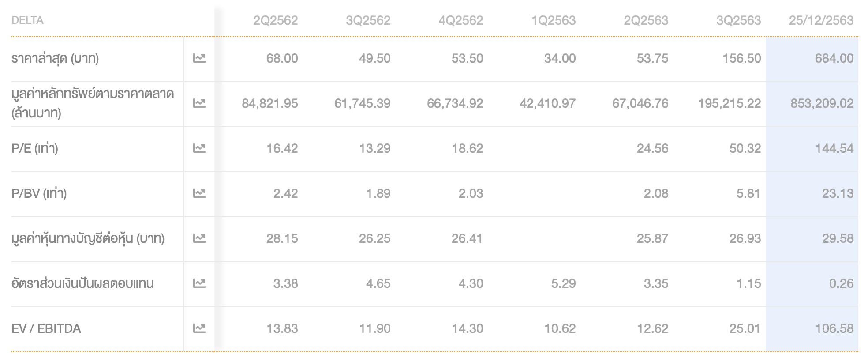This screenshot has width=868, height=362.
Task: Open chart for มูลค่าหลักทรัพย์ตามราคาตลาด row
Action: (199, 103)
